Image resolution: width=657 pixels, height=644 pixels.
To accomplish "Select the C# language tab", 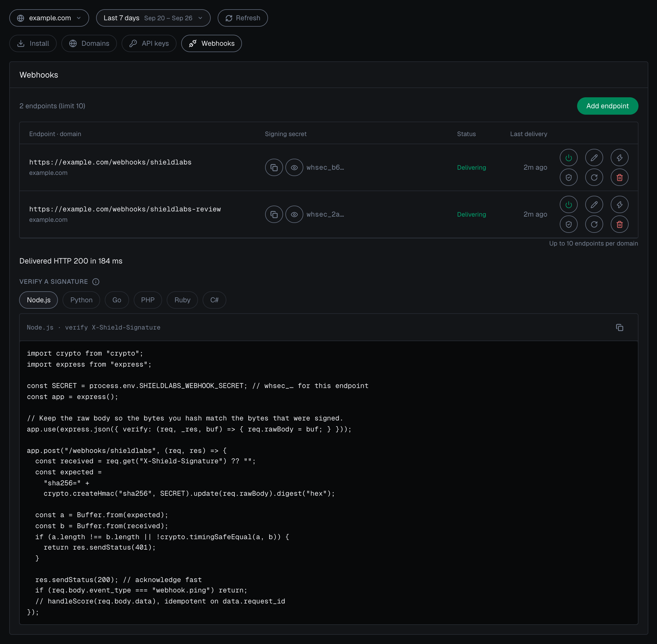I will (x=214, y=300).
